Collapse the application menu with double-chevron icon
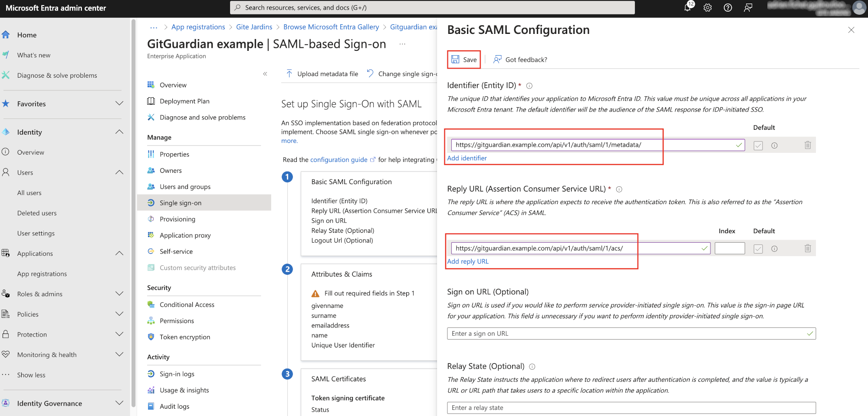The width and height of the screenshot is (868, 416). coord(265,74)
